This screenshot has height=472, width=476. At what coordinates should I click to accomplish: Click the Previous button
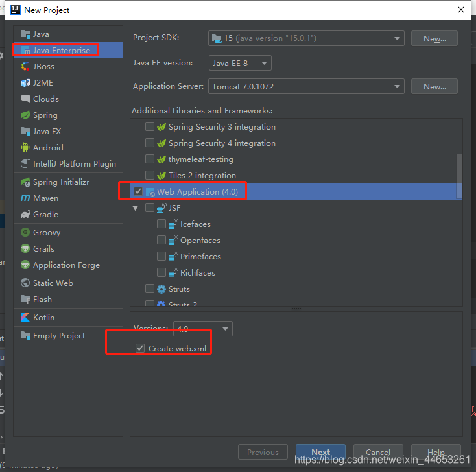pyautogui.click(x=263, y=452)
